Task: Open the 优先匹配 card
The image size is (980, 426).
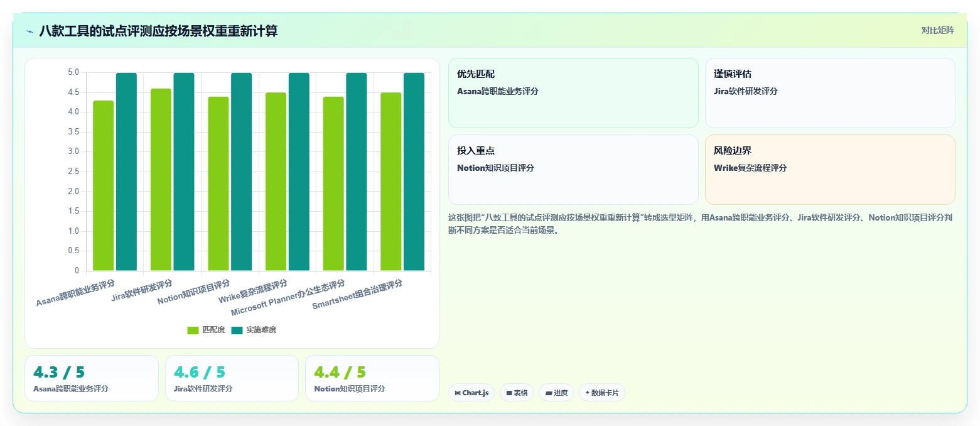Action: coord(573,93)
